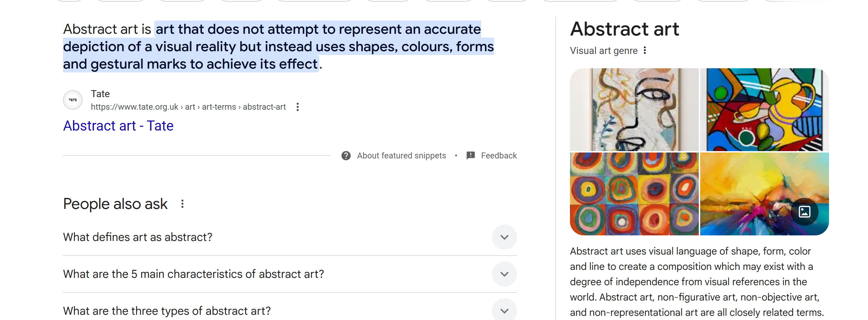Click the "What defines art as abstract?" question
Screen dimensions: 868x320
138,237
